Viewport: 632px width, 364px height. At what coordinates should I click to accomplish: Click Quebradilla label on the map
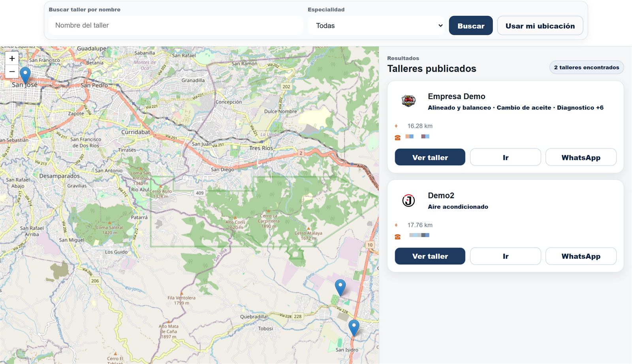coord(253,317)
